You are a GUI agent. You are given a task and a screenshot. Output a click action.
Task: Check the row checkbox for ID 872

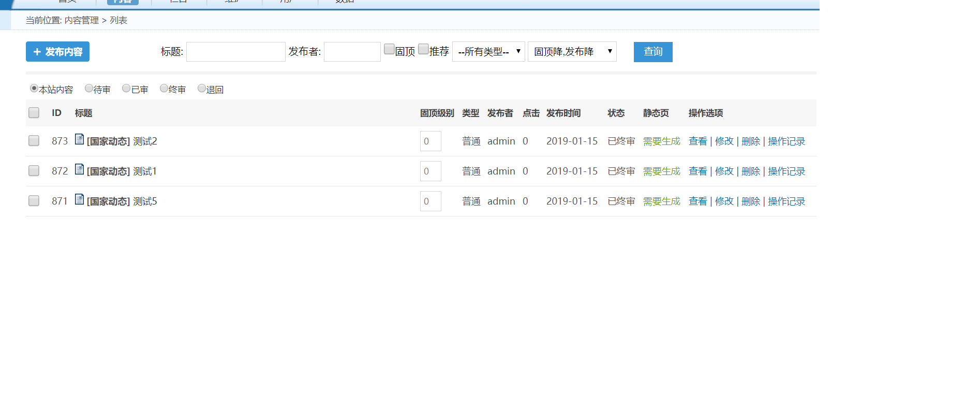click(x=34, y=171)
